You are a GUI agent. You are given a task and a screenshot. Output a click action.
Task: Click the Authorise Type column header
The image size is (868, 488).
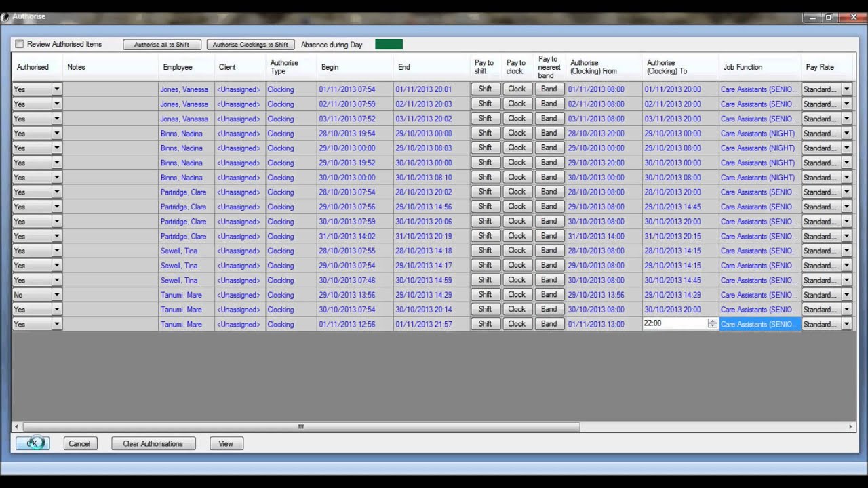click(291, 67)
